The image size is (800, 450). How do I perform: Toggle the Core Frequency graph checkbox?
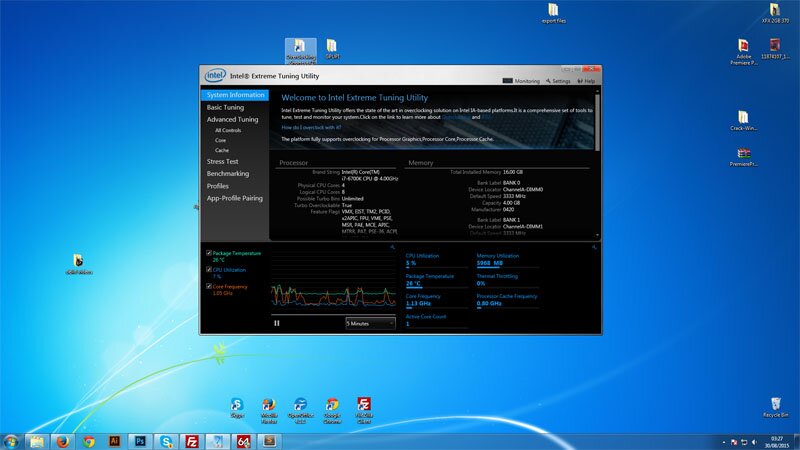point(209,286)
